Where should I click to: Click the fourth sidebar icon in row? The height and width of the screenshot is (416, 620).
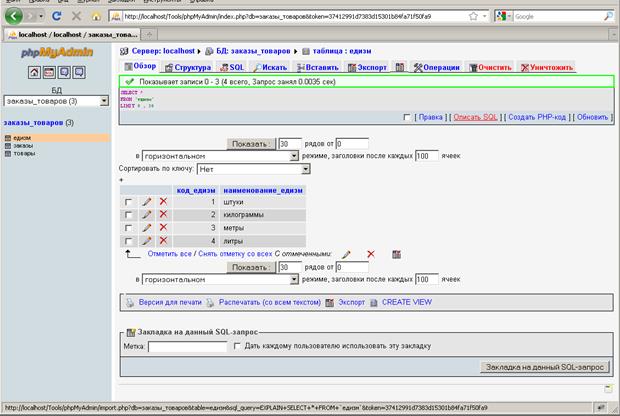[x=79, y=72]
